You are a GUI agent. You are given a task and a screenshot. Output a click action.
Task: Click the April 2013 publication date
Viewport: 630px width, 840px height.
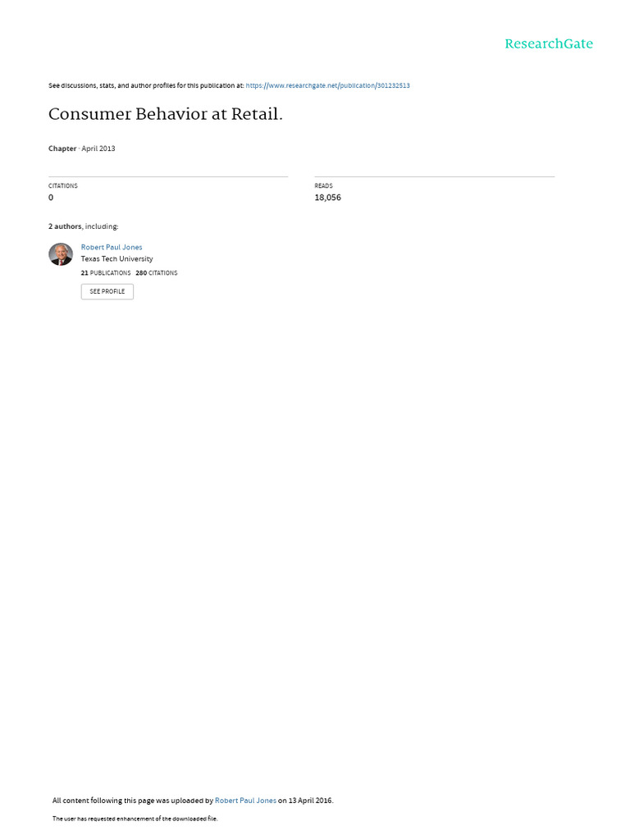(x=98, y=148)
